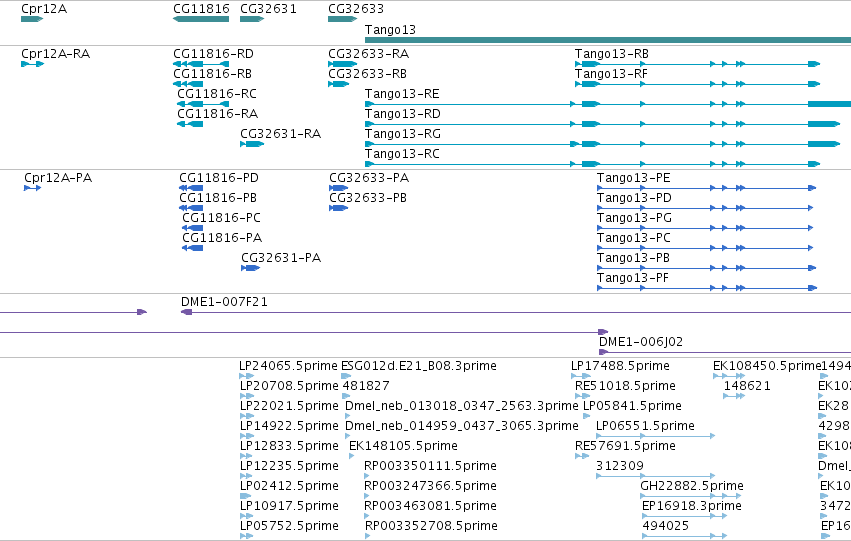Select the Cpr12A gene label
This screenshot has height=541, width=851.
pos(44,9)
